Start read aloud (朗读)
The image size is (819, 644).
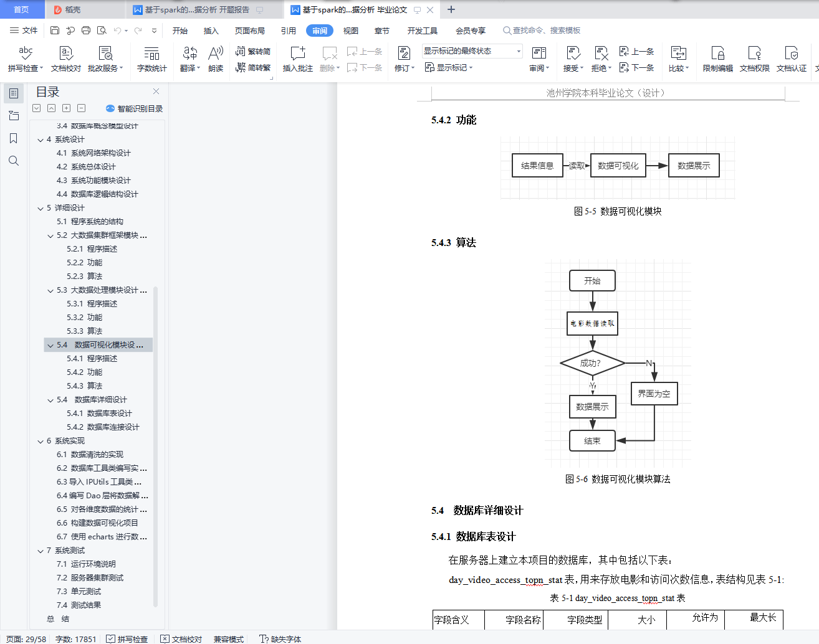(216, 59)
